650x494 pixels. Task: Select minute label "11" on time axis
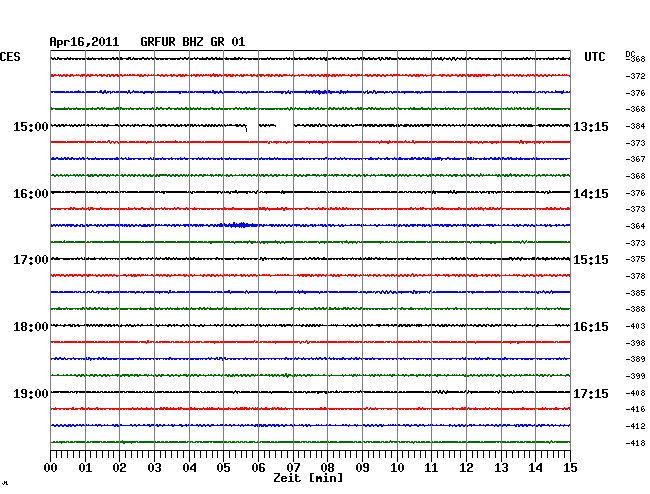click(x=431, y=468)
